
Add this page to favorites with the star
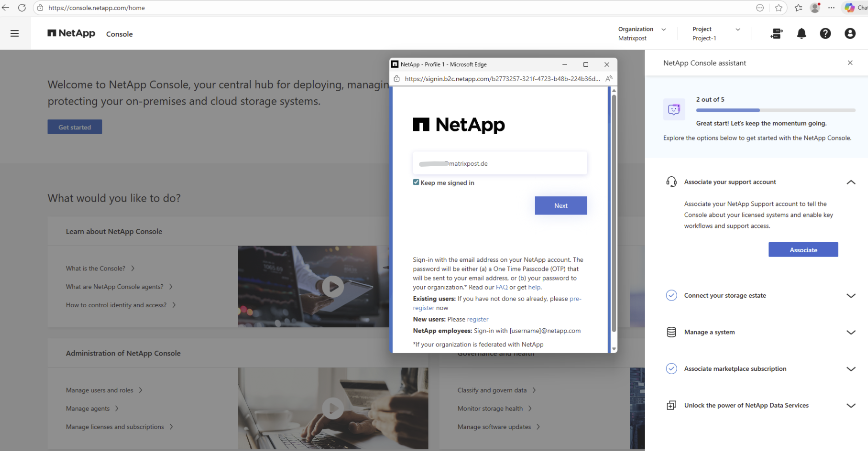tap(779, 8)
